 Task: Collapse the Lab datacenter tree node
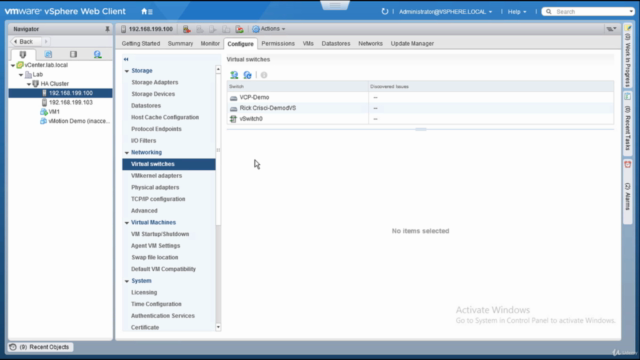point(21,75)
